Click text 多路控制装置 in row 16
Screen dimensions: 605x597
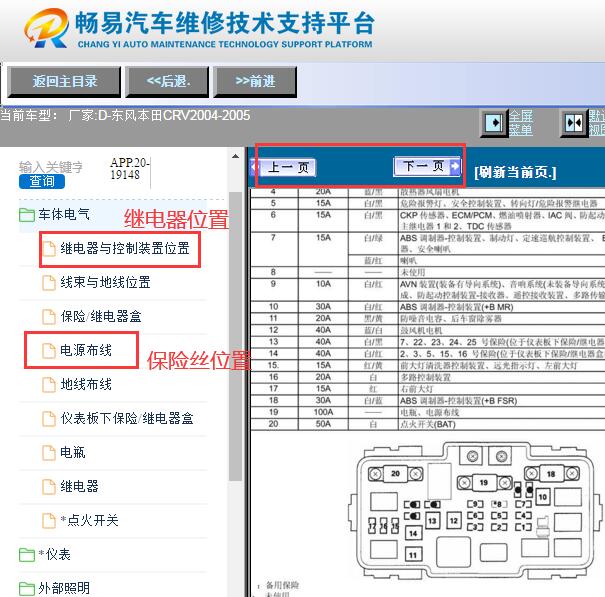click(425, 377)
